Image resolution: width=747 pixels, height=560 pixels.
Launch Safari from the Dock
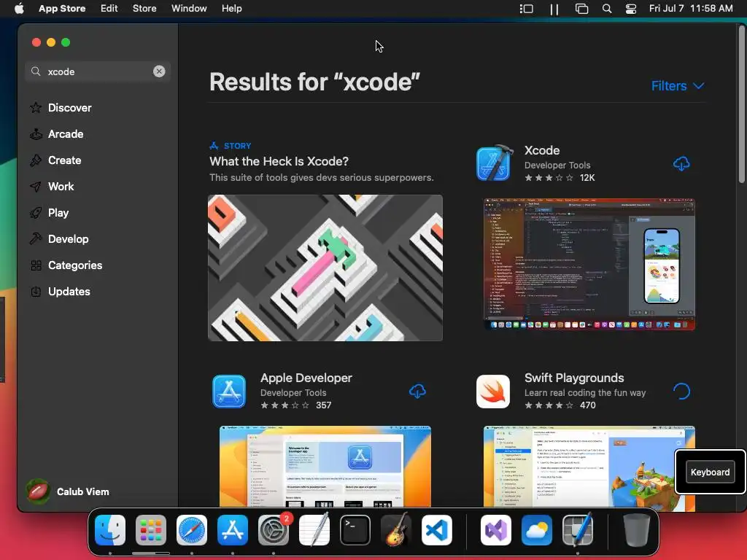point(192,530)
